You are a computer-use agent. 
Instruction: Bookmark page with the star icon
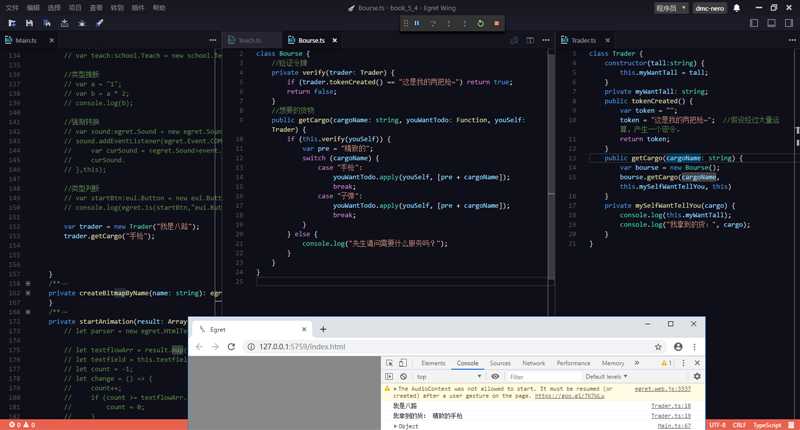(658, 347)
